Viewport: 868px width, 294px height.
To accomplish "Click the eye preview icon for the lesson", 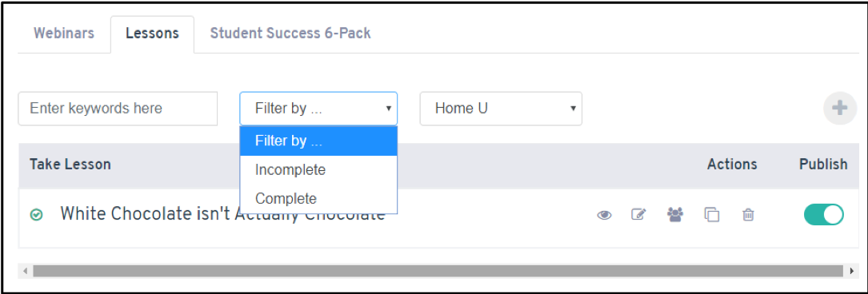I will pos(604,215).
